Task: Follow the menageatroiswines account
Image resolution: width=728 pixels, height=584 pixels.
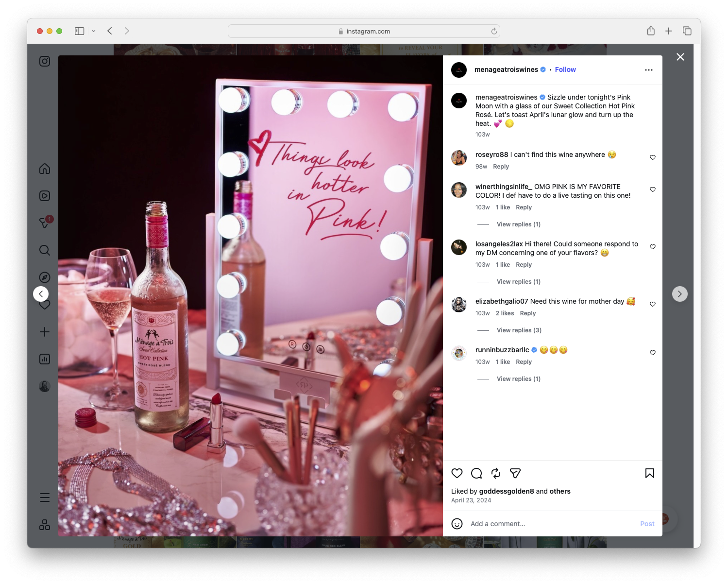Action: tap(565, 69)
